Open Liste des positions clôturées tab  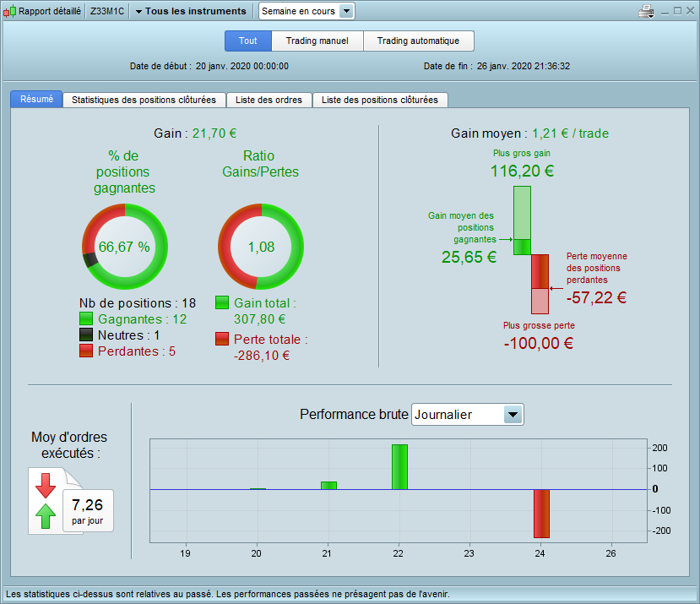[380, 100]
